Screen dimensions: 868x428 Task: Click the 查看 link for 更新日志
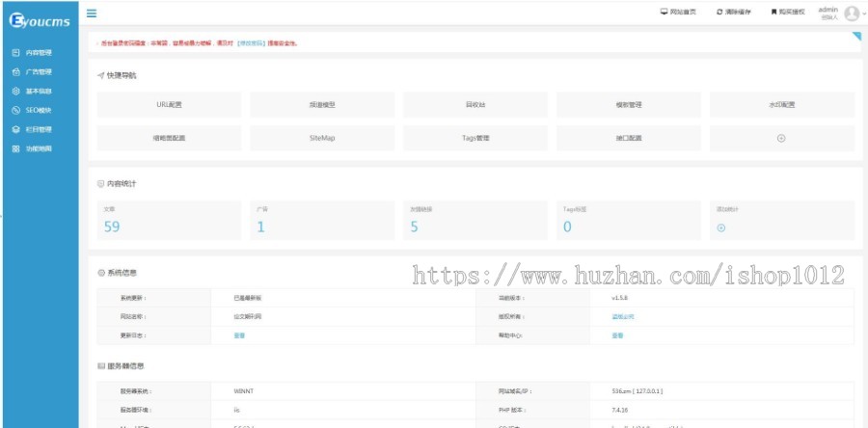coord(238,335)
